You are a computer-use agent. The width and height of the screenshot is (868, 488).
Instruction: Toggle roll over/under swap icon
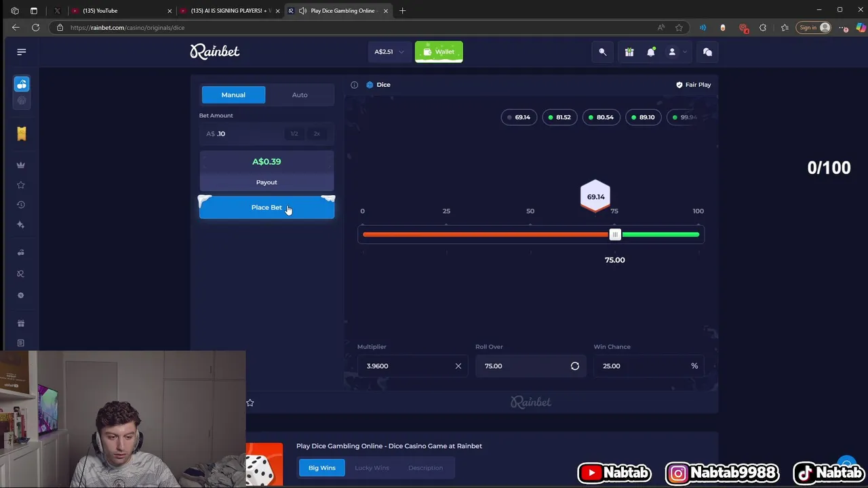point(575,366)
